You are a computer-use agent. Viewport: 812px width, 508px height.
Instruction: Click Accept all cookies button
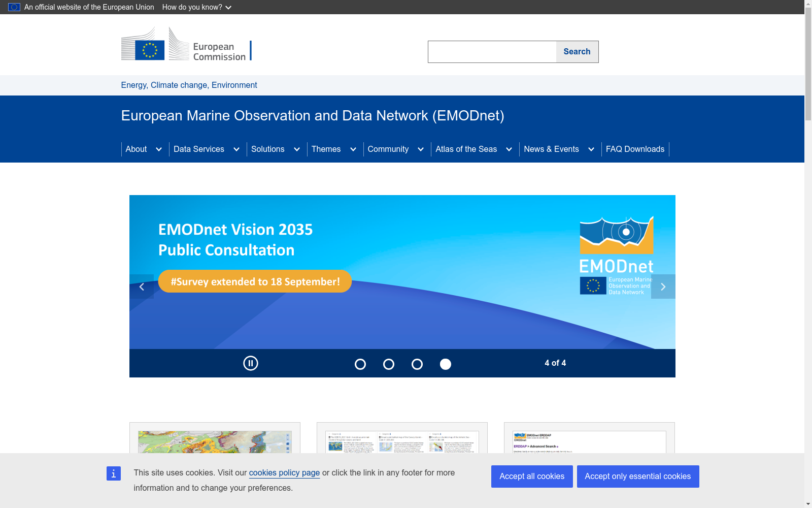[x=532, y=477]
